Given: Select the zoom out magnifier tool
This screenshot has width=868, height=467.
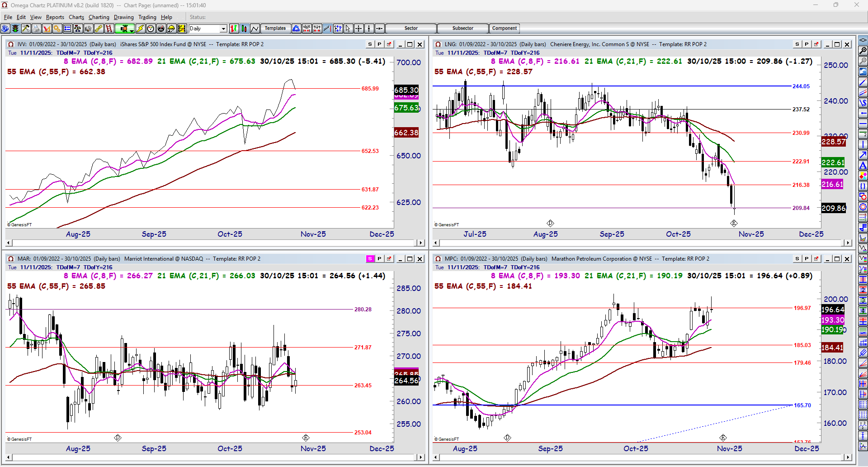Looking at the screenshot, I should (x=863, y=61).
